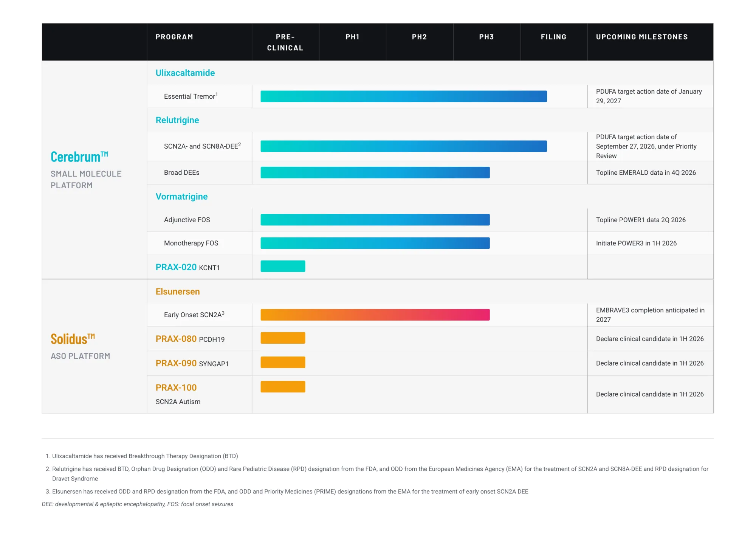
Task: Select the PRAX-100 program label
Action: [176, 388]
